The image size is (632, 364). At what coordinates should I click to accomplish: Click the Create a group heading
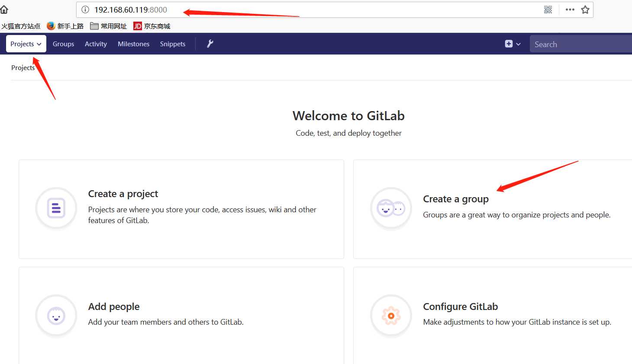tap(456, 199)
